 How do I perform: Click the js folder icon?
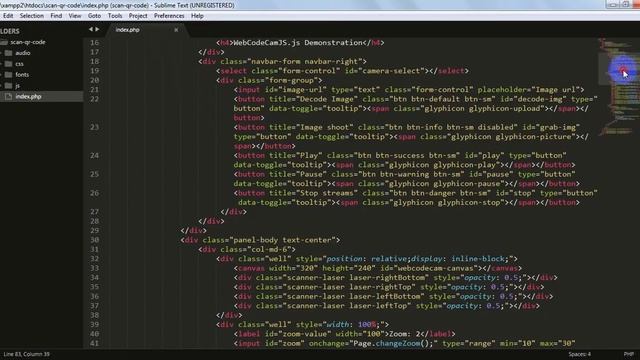tap(9, 86)
